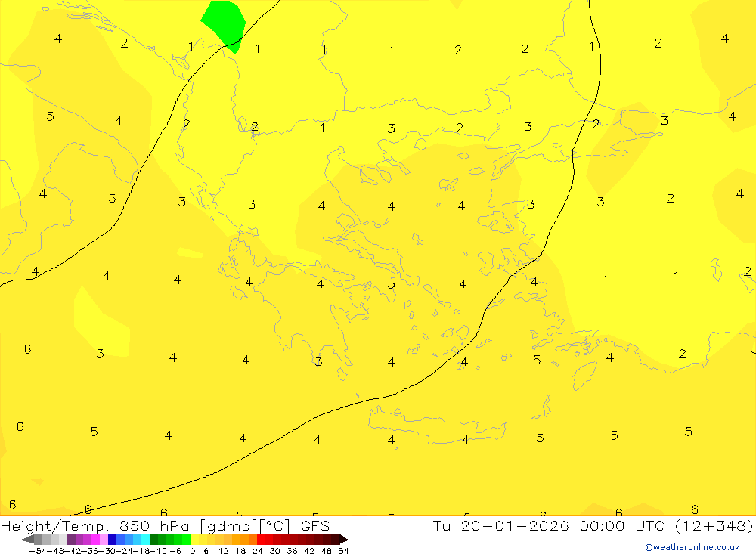Select the 'Height/Temp. 850 hPa' title text
This screenshot has height=554, width=756.
click(95, 526)
